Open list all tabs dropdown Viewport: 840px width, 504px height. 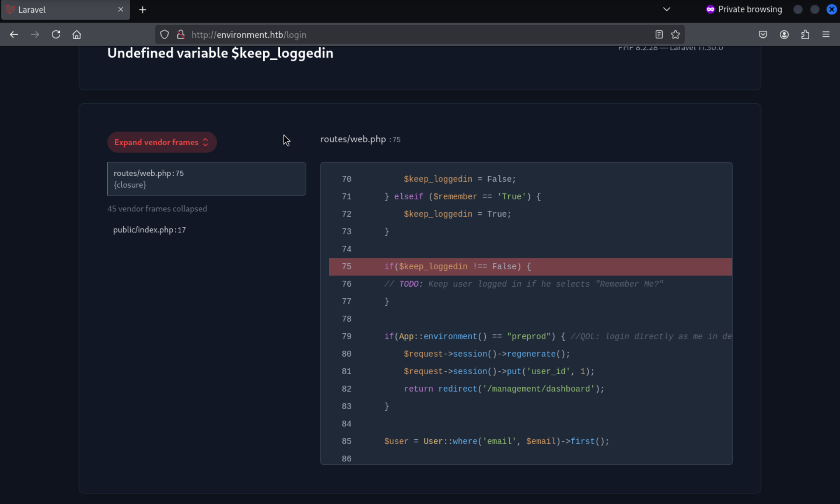click(x=667, y=10)
